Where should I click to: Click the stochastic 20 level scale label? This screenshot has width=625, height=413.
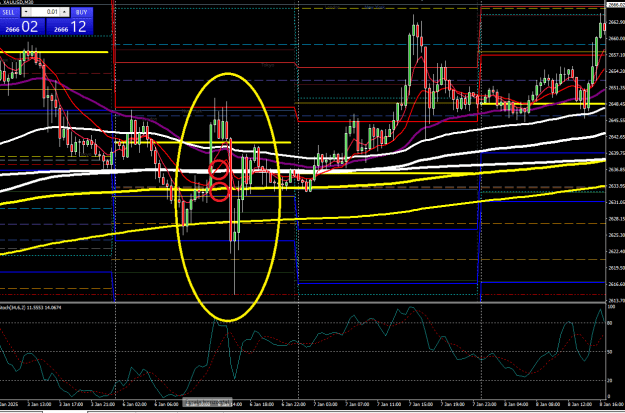[610, 381]
